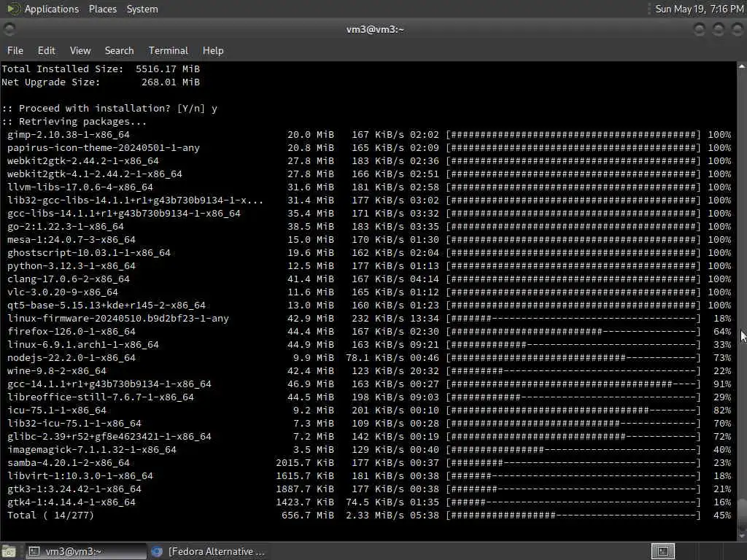Click the terminal scrollbar down arrow
Screen dimensions: 747x560
click(x=742, y=536)
